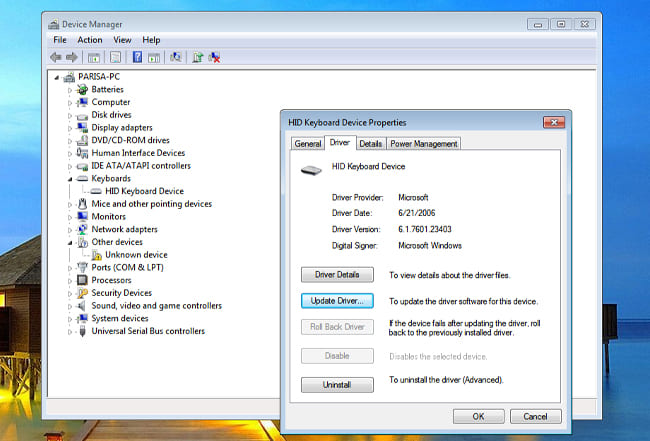Viewport: 650px width, 441px height.
Task: Expand the Display adapters node arrow
Action: [x=70, y=128]
